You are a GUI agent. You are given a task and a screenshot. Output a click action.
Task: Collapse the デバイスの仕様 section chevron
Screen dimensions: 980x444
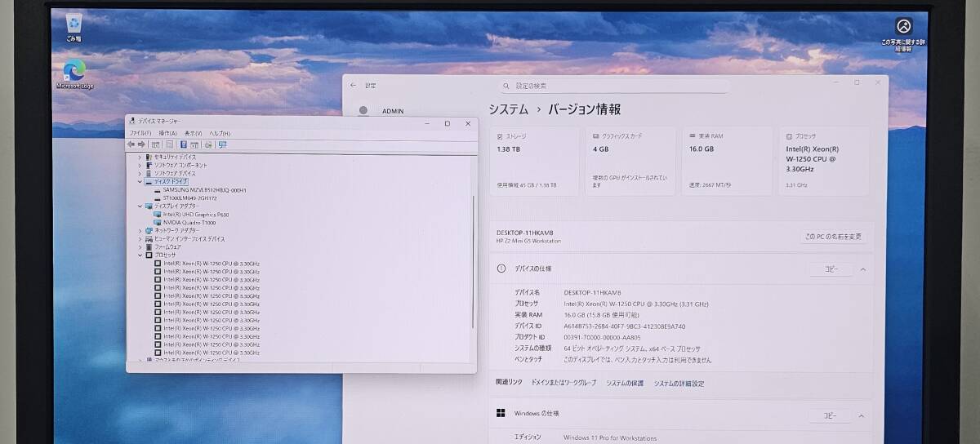pos(863,269)
